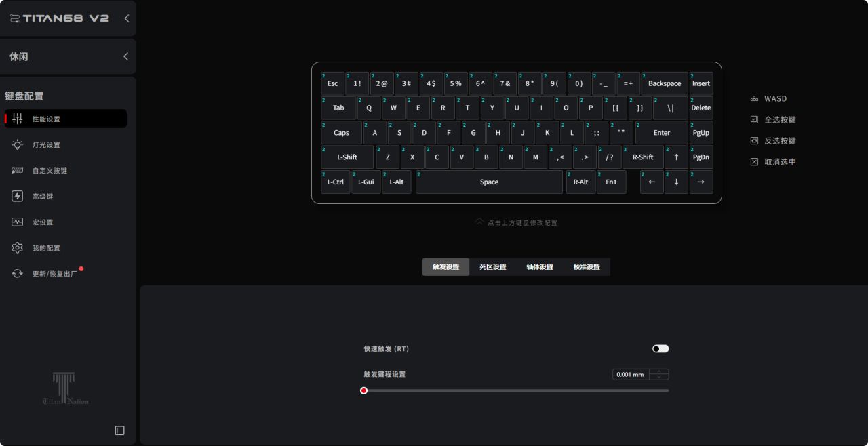Viewport: 868px width, 446px height.
Task: Open 高级键 lightning bolt icon
Action: 18,196
